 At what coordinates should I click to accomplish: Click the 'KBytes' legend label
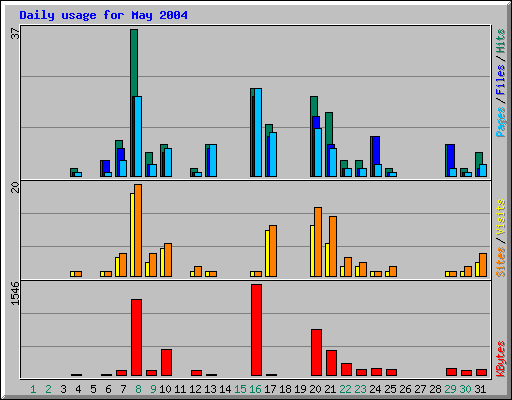pos(500,359)
